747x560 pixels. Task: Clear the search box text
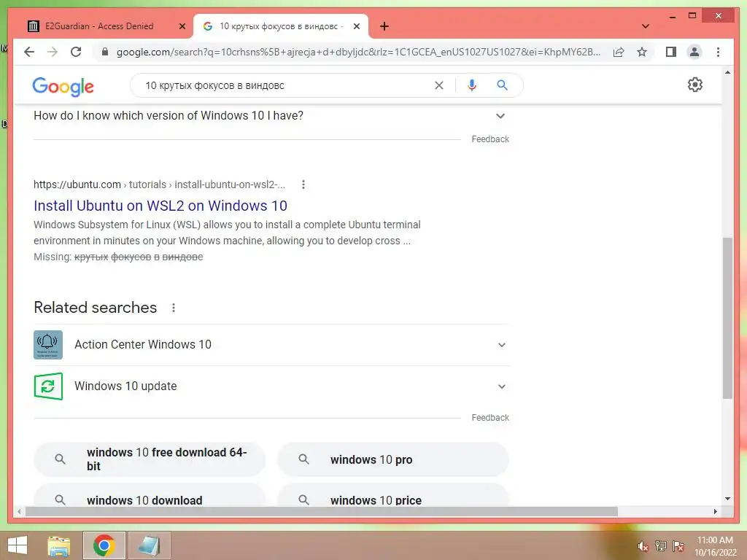click(x=438, y=85)
